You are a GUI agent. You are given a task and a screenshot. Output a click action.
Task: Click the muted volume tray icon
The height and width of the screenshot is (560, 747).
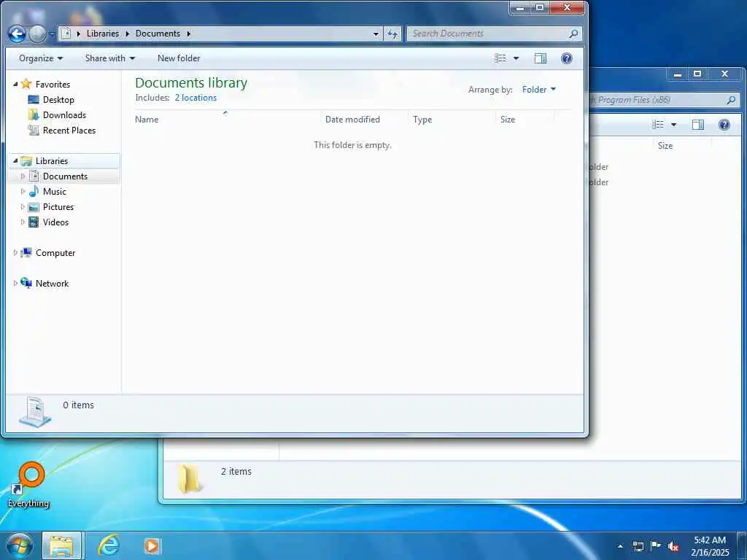click(673, 546)
